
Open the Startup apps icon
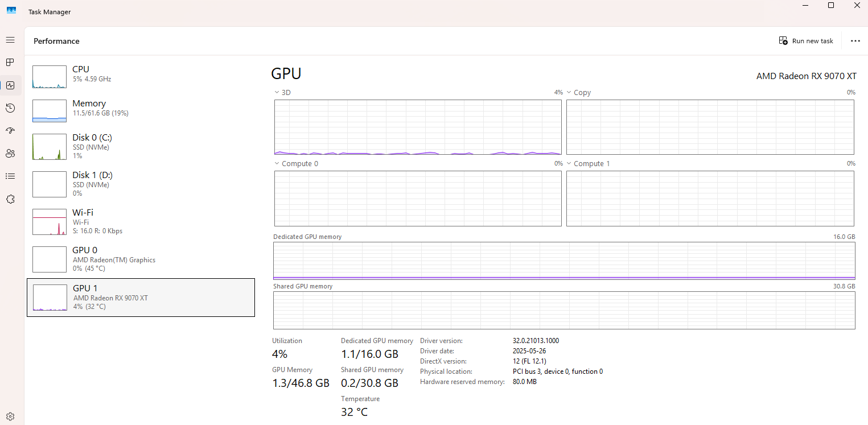pyautogui.click(x=10, y=131)
